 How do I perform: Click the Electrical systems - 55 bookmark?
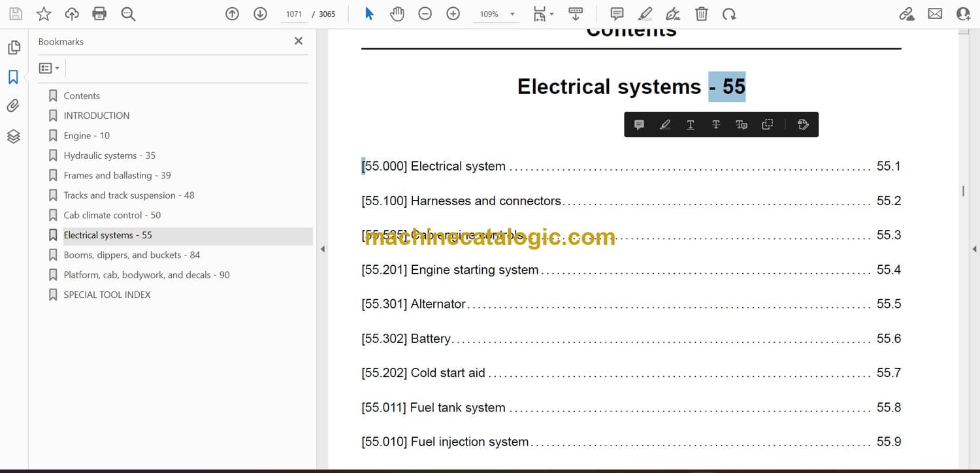108,235
